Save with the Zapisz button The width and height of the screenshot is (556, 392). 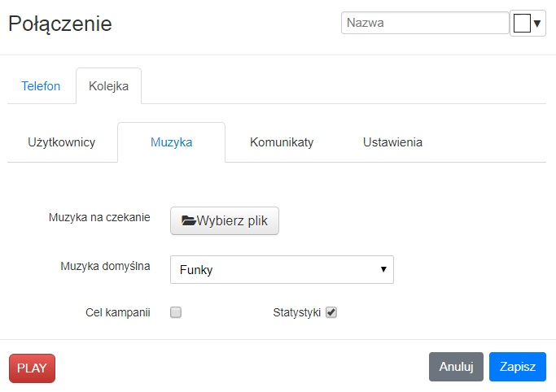point(518,367)
